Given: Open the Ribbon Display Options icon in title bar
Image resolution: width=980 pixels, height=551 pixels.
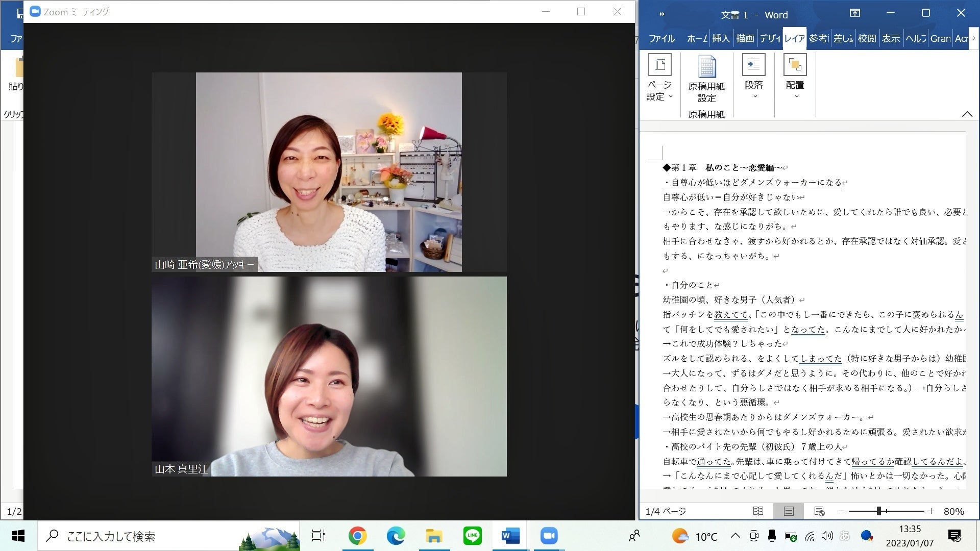Looking at the screenshot, I should [854, 13].
